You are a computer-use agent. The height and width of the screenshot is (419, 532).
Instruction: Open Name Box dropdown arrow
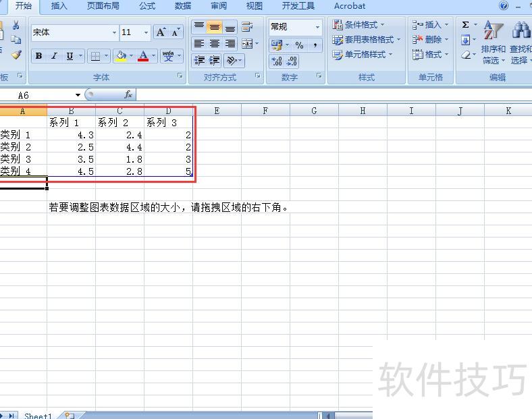78,95
